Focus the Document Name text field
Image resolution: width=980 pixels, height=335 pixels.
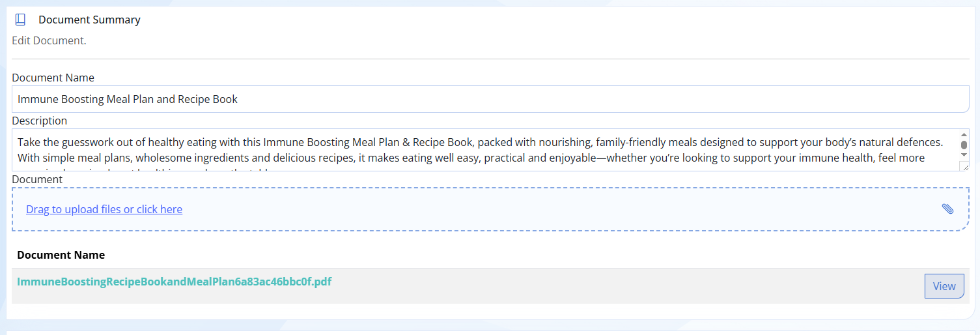click(490, 99)
